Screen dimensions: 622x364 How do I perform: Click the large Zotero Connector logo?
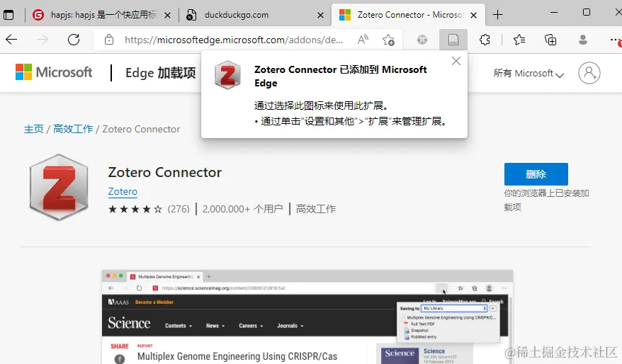pos(59,187)
